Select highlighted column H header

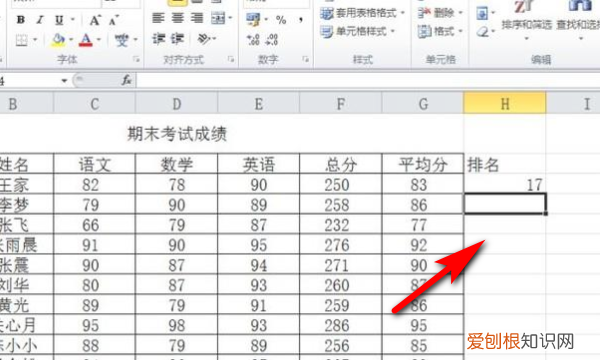click(505, 104)
